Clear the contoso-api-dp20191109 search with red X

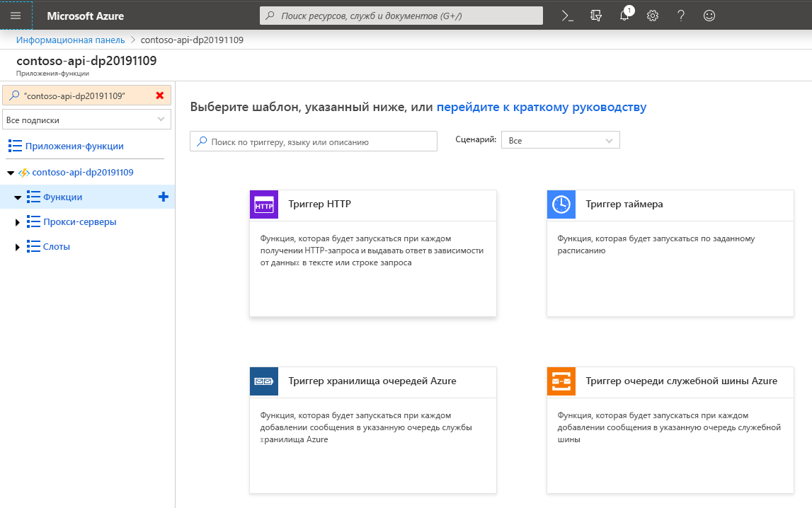coord(160,96)
